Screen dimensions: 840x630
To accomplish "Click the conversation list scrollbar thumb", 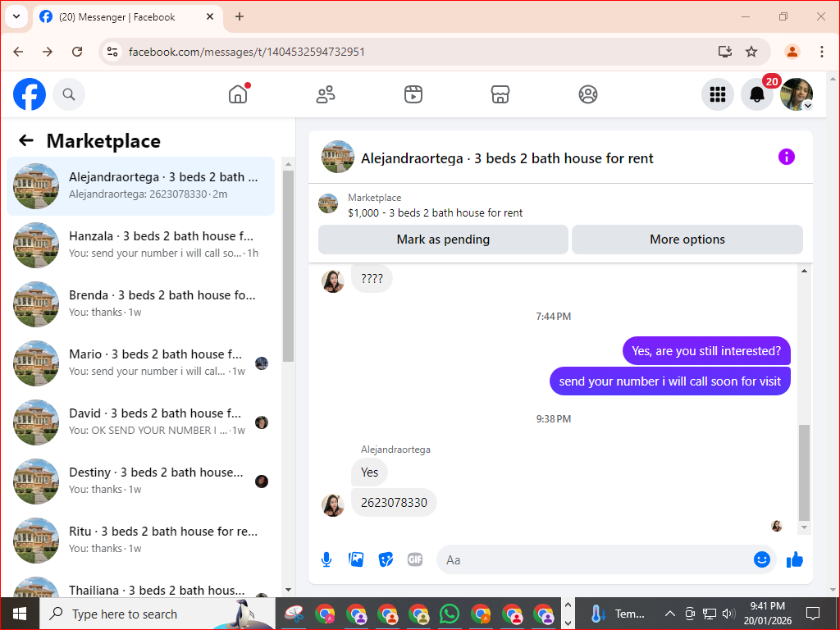I will pyautogui.click(x=288, y=266).
